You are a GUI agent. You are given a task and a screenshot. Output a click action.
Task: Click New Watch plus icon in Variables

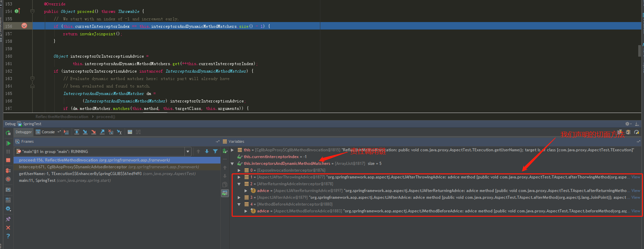pyautogui.click(x=225, y=151)
